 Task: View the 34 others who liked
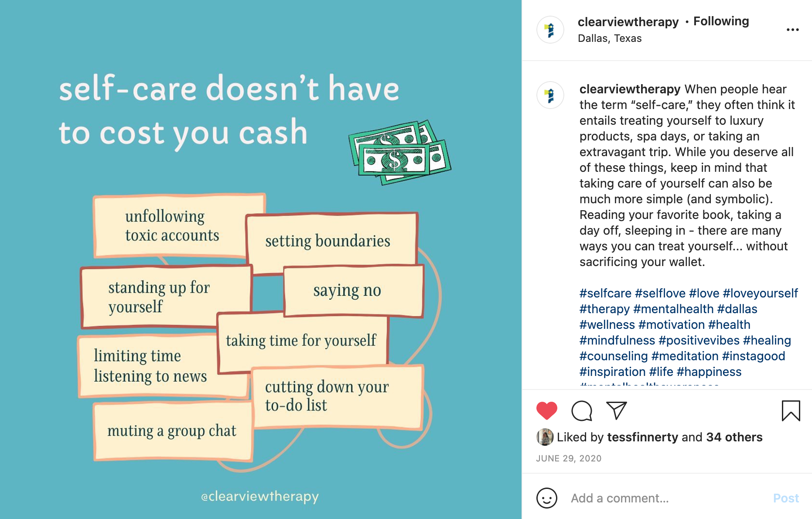[734, 437]
